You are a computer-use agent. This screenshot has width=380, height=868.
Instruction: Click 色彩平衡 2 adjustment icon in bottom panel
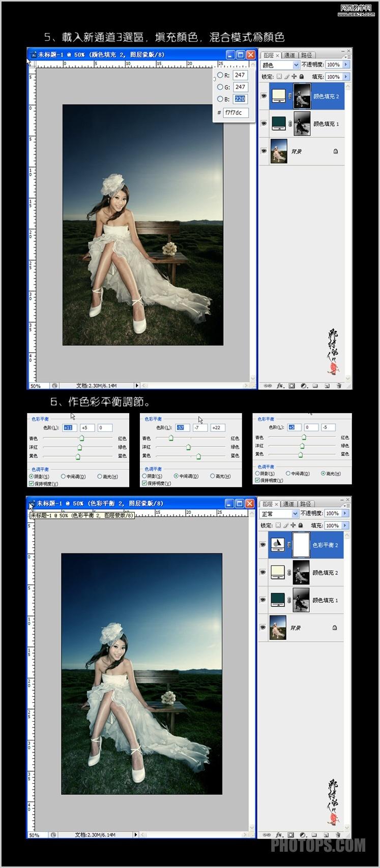(278, 545)
